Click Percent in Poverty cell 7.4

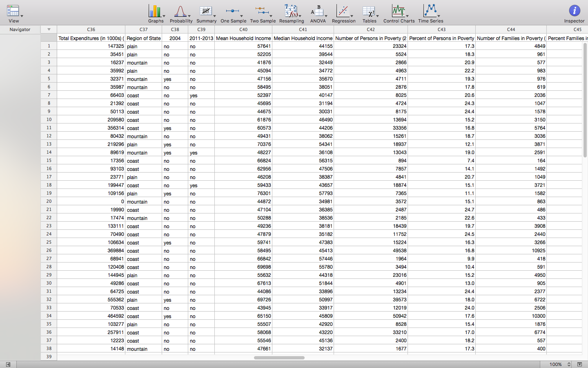tap(442, 161)
